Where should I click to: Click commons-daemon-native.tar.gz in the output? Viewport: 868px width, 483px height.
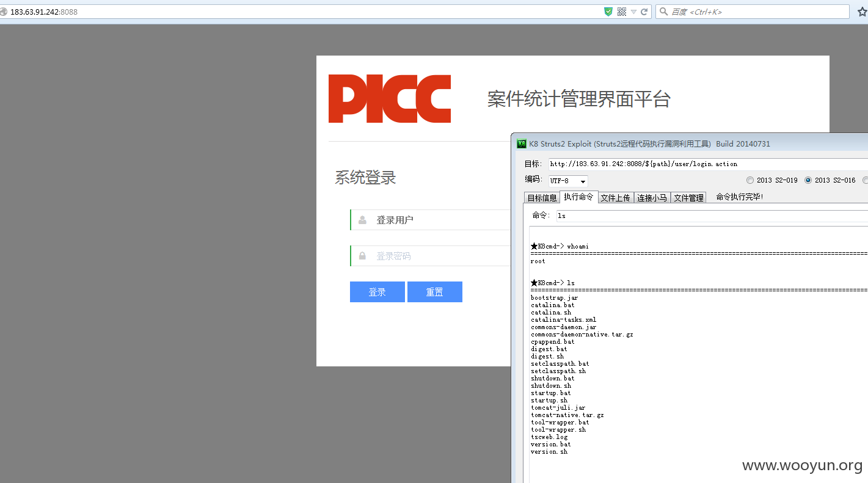click(582, 335)
